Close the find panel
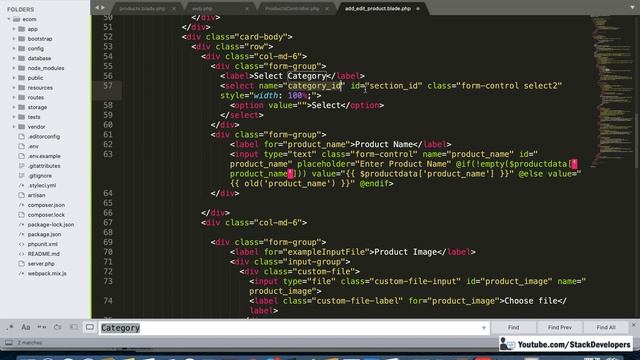Viewport: 640px width, 360px height. click(x=633, y=325)
